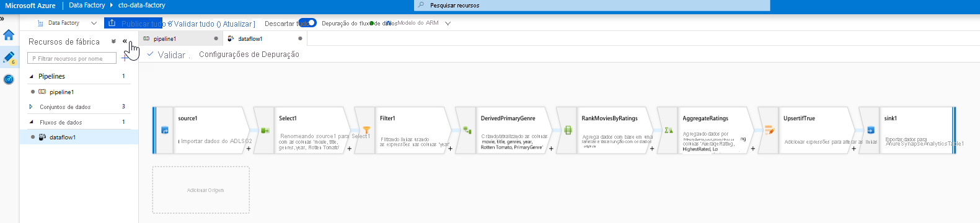980x223 pixels.
Task: Expand Conjuntos de dados section
Action: (x=31, y=107)
